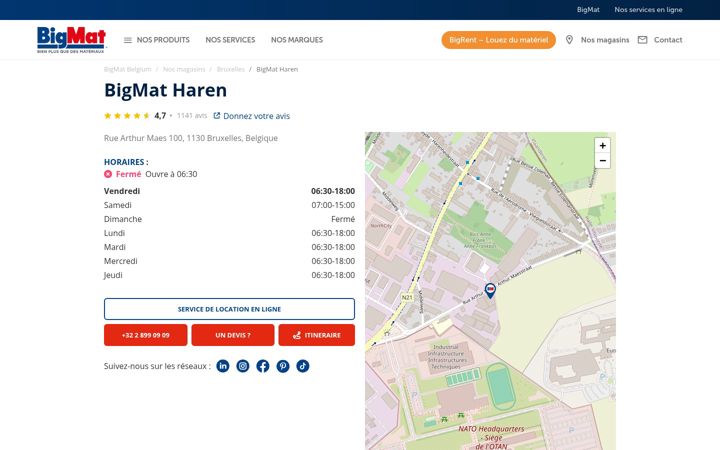
Task: Zoom in on the map with plus button
Action: point(602,146)
